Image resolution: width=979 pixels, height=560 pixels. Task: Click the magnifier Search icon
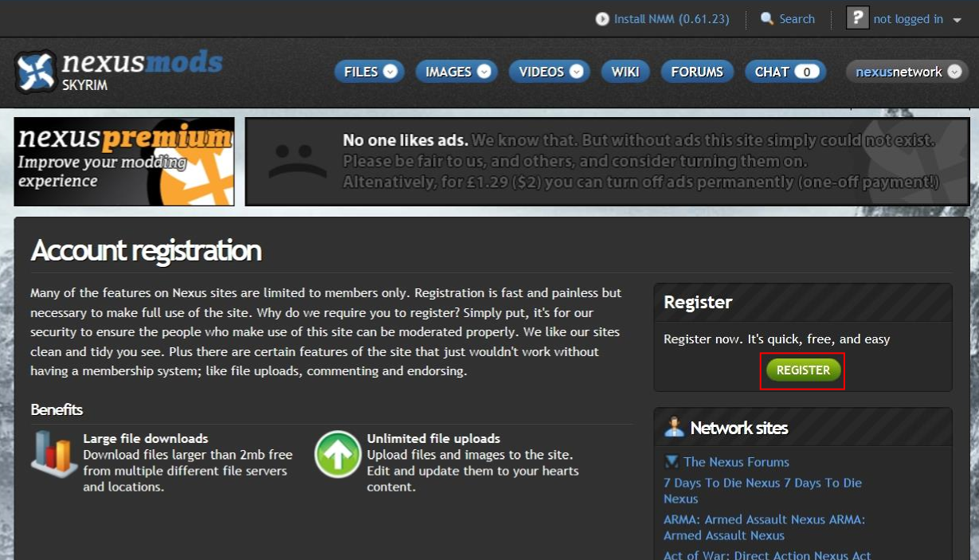767,18
